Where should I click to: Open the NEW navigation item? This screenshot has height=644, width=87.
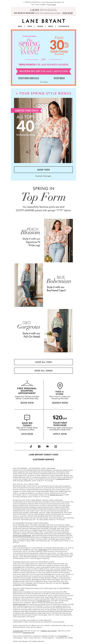click(x=20, y=26)
